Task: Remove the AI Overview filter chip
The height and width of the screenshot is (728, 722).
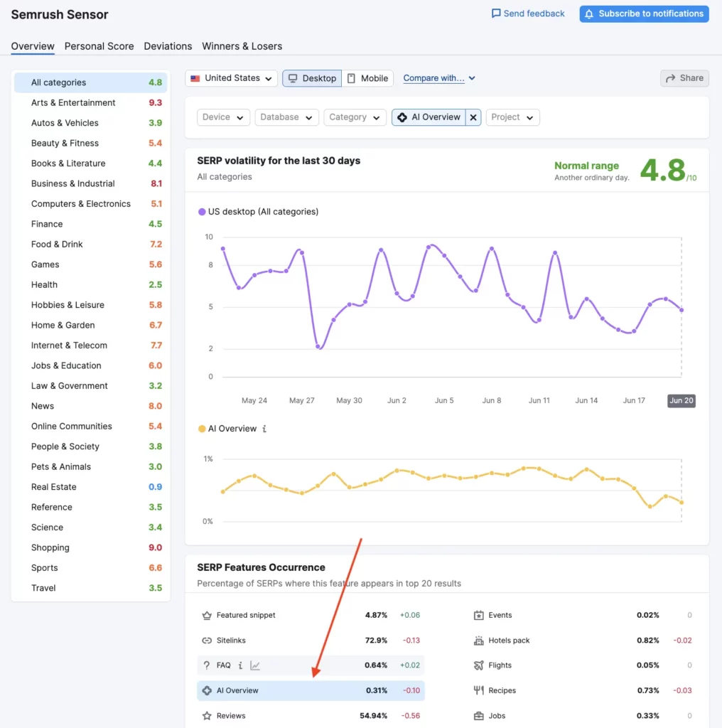Action: (473, 117)
